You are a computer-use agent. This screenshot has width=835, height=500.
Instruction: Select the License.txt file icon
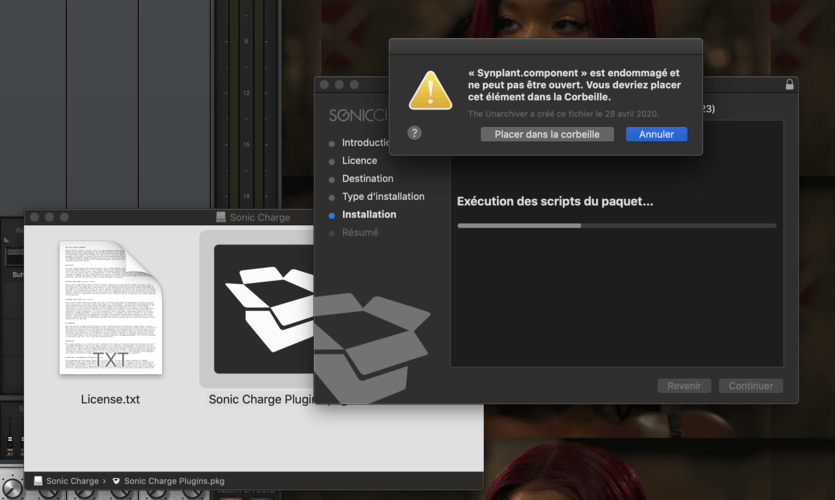coord(111,307)
